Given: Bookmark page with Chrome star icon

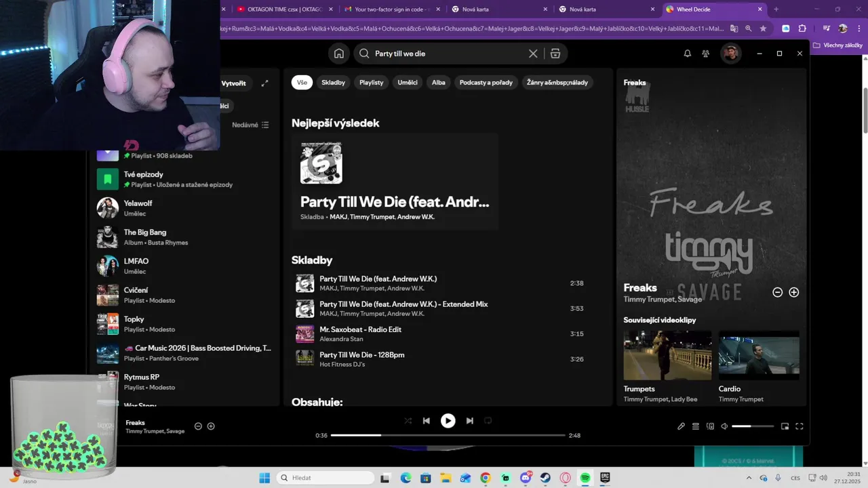Looking at the screenshot, I should tap(763, 28).
